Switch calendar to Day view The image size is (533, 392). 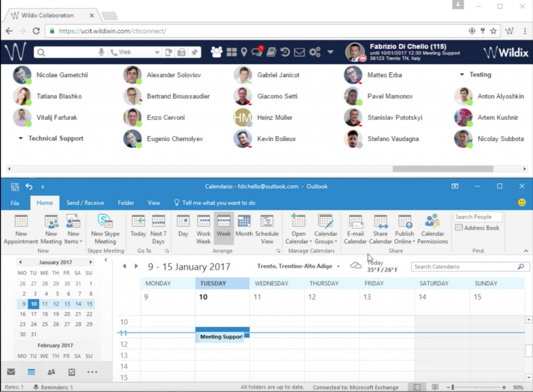[183, 229]
